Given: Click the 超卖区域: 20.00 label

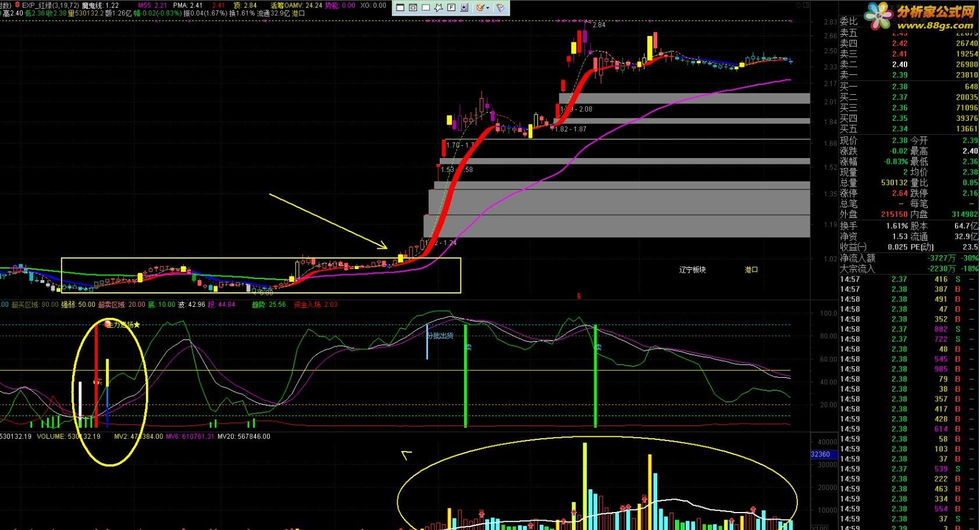Looking at the screenshot, I should [x=122, y=305].
